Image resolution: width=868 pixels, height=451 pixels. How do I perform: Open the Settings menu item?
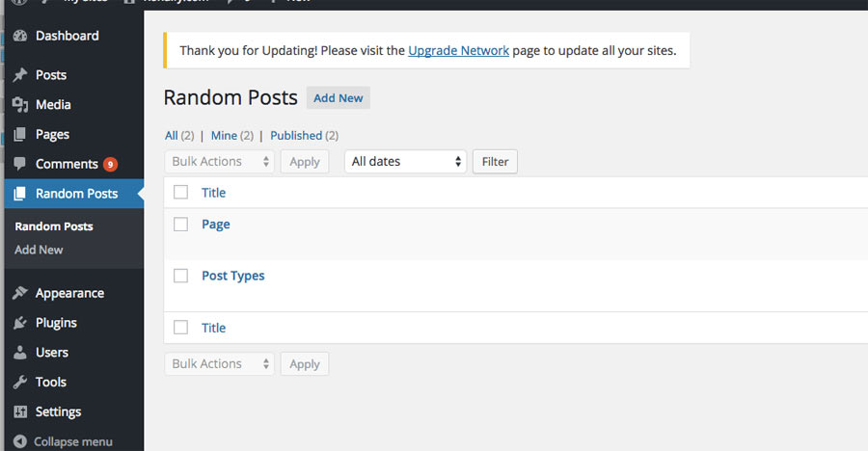click(x=58, y=411)
